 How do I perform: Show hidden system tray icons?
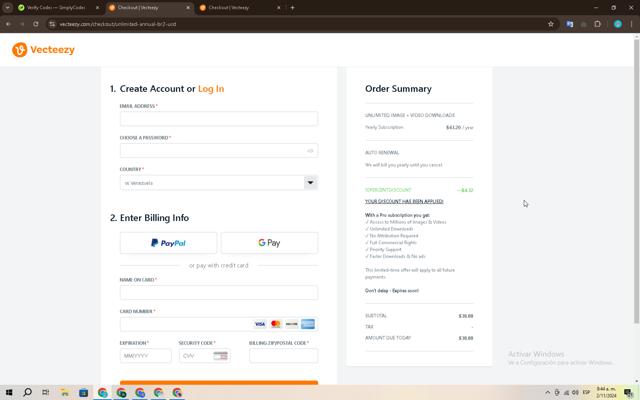(548, 393)
